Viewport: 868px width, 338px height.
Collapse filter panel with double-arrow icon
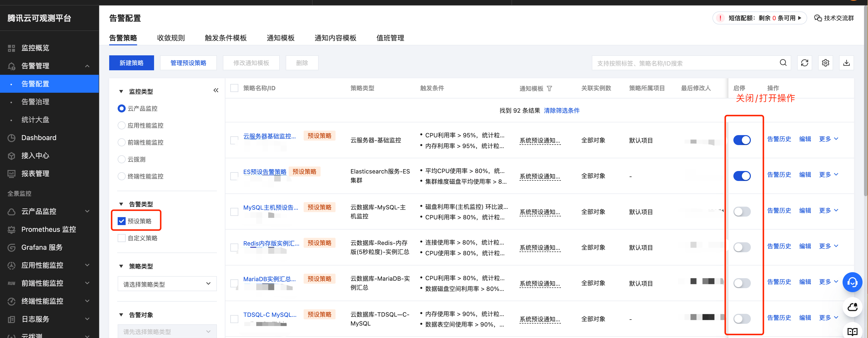216,90
